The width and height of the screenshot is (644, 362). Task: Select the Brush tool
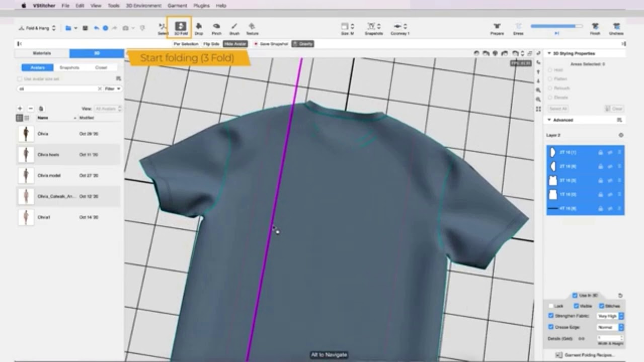coord(234,28)
